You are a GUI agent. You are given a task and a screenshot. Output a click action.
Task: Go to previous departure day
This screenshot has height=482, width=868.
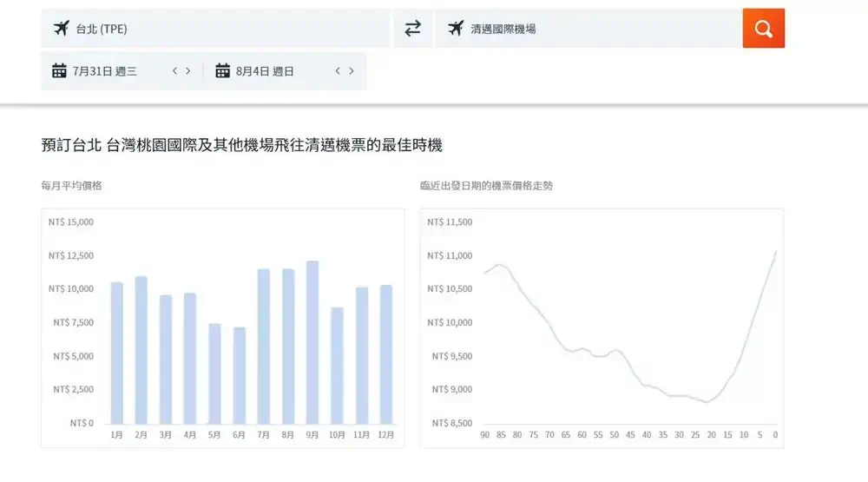pos(175,71)
